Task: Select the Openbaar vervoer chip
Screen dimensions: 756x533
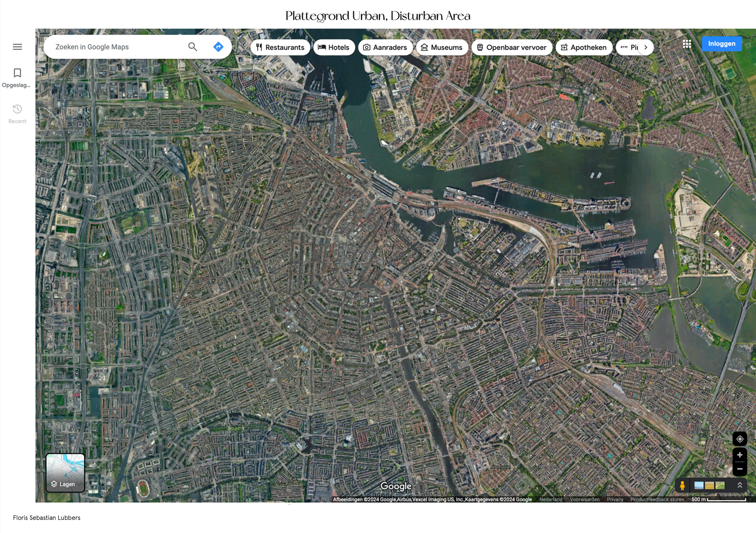Action: pos(512,47)
